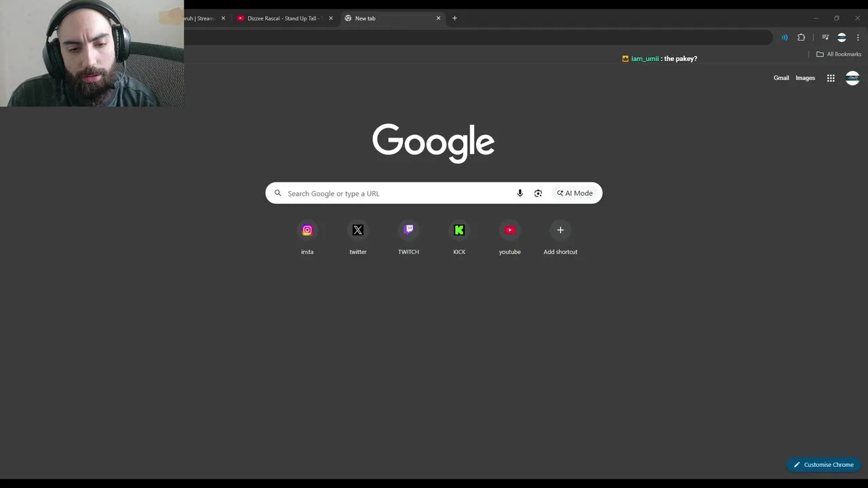Click the blue audio extension icon in toolbar
Screen dimensions: 868x488
785,37
